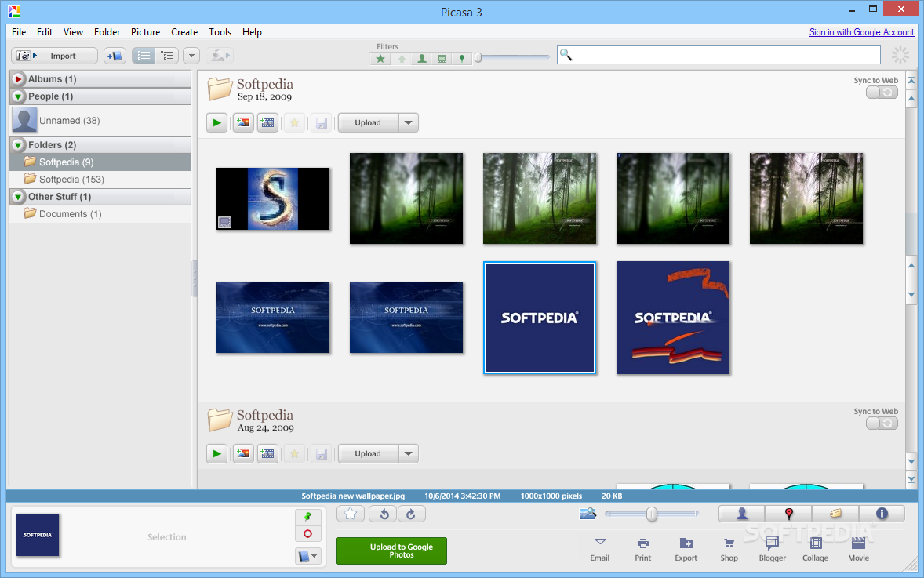
Task: Open the Picture menu
Action: 145,32
